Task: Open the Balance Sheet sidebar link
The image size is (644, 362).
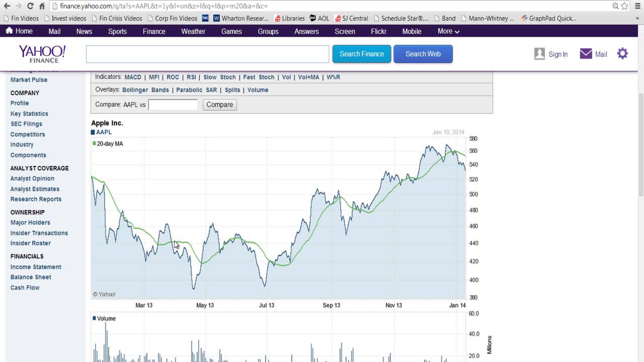Action: (x=31, y=277)
